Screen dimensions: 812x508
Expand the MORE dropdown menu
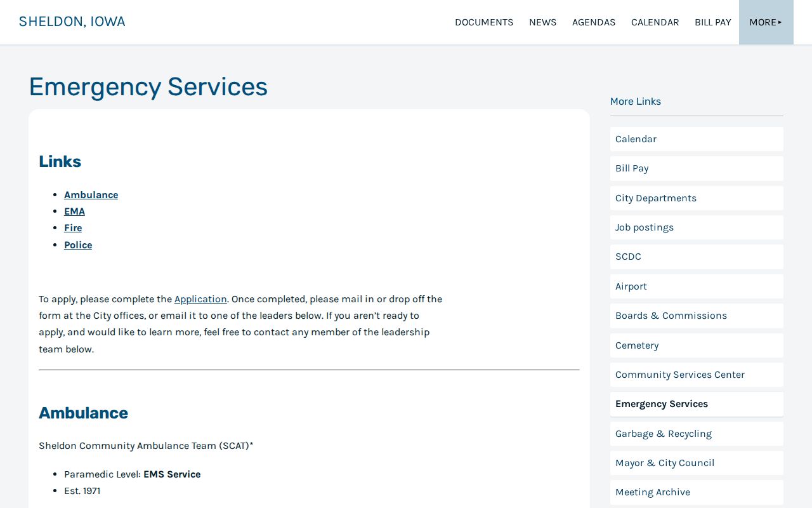766,22
